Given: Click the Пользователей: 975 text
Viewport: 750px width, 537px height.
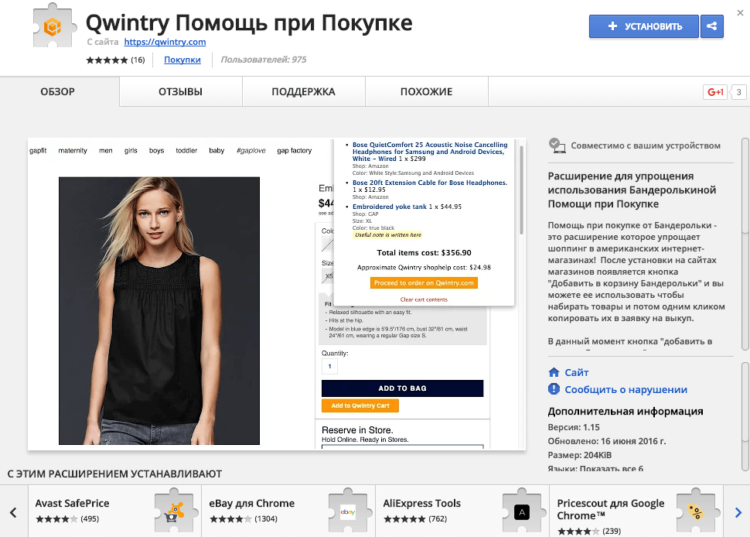Looking at the screenshot, I should coord(264,60).
